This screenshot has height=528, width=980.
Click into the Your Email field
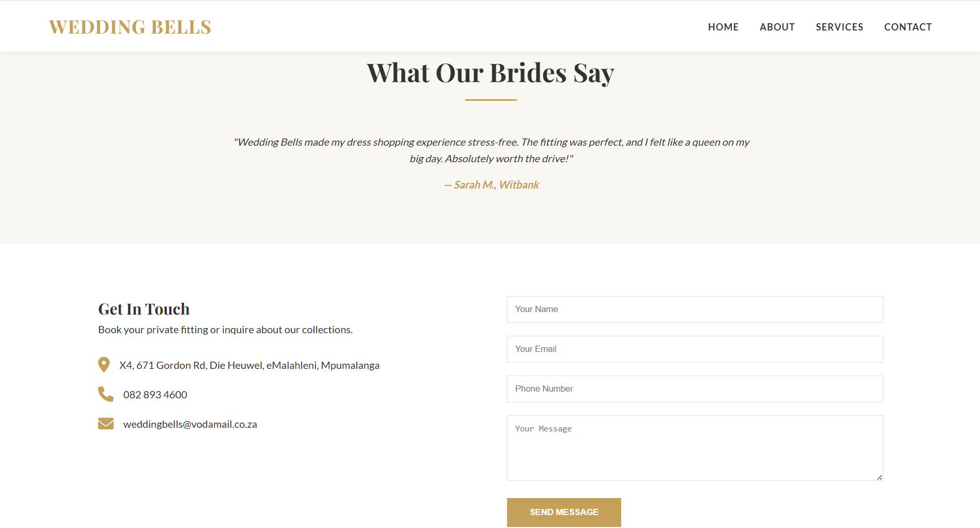pos(694,349)
